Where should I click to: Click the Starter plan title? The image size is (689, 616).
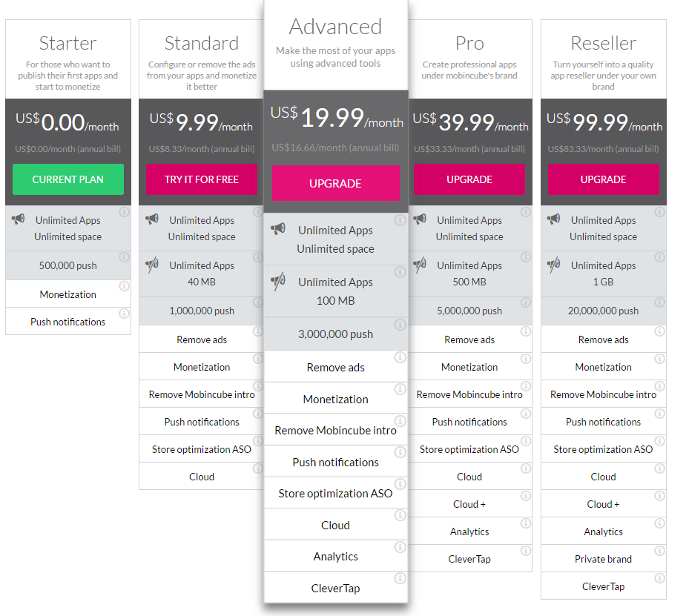[x=68, y=43]
